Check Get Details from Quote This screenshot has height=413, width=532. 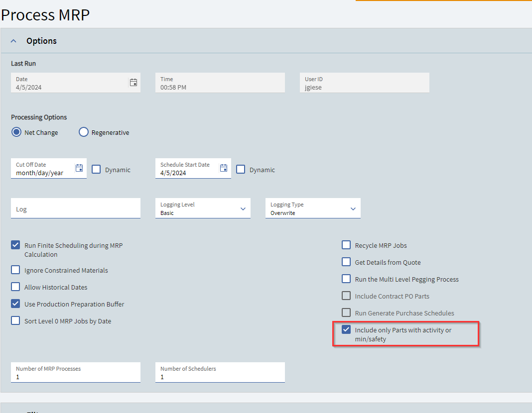coord(346,262)
